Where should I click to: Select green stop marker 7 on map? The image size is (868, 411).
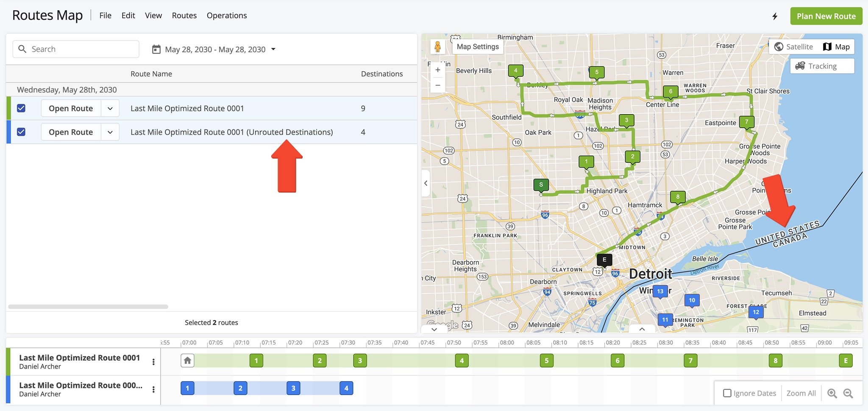point(747,122)
